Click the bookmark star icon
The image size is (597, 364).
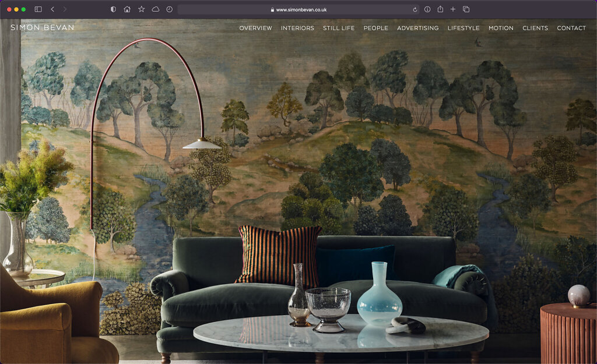pyautogui.click(x=141, y=9)
